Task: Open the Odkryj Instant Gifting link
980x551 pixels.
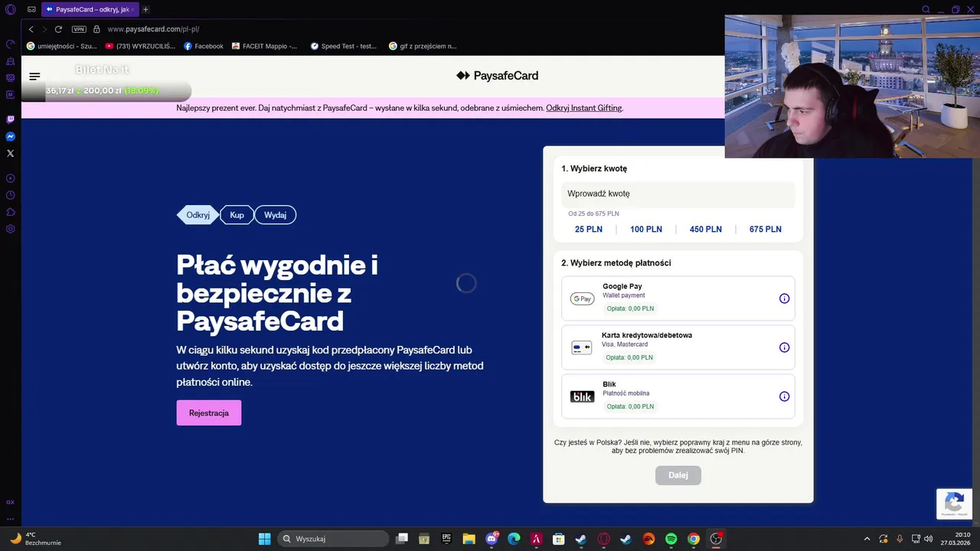Action: coord(584,108)
